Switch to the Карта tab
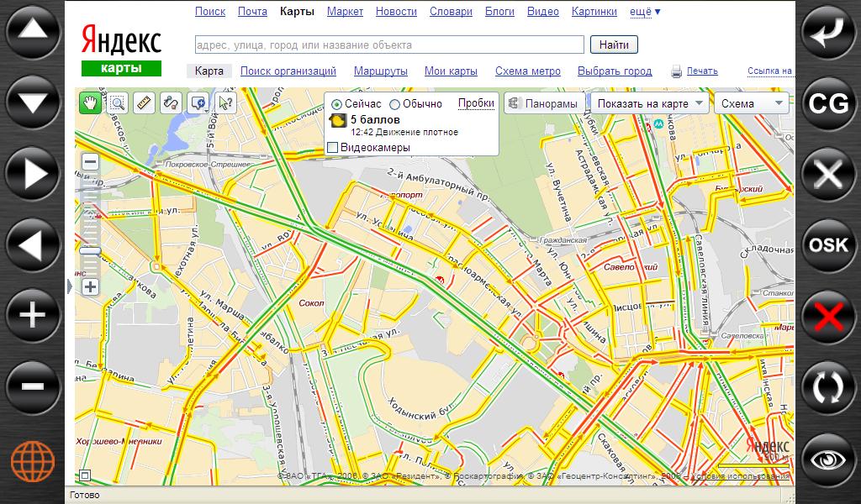 (x=209, y=71)
